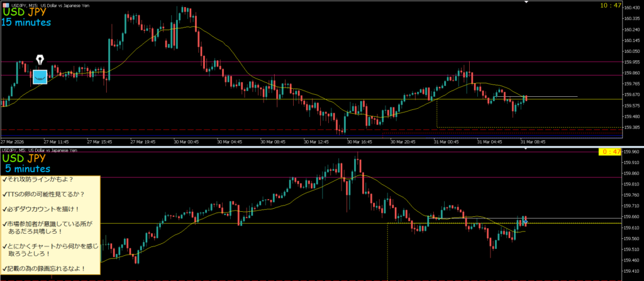Screen dimensions: 644x281
Task: Select the blue smiley face box on chart
Action: point(40,76)
